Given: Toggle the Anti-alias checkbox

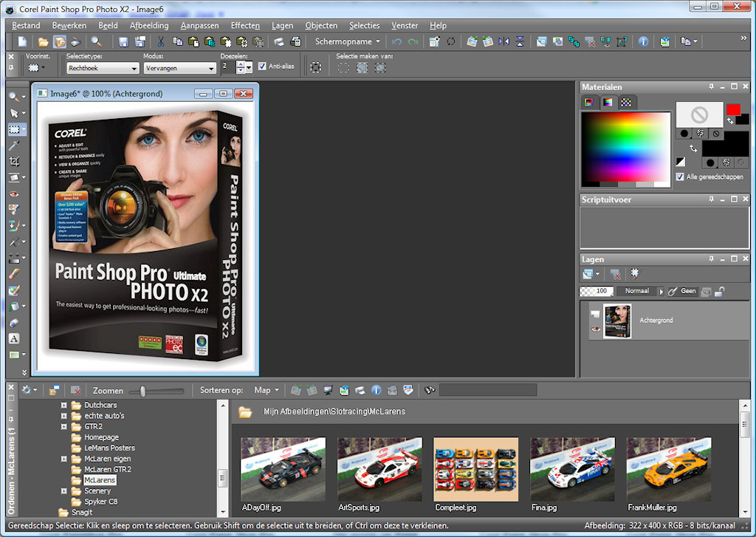Looking at the screenshot, I should [x=262, y=66].
